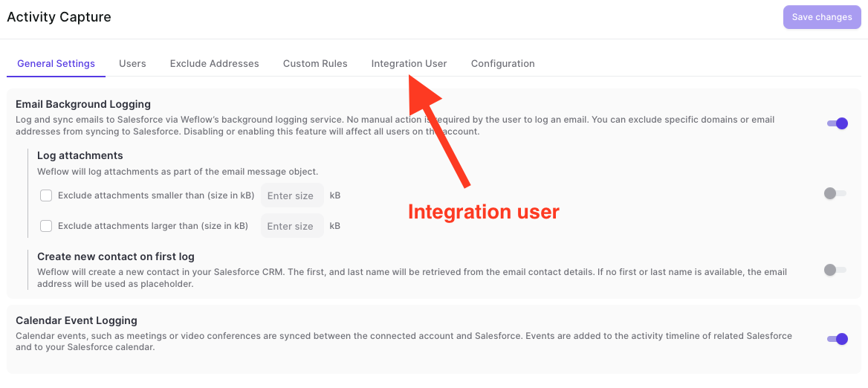868x388 pixels.
Task: Click the Save changes button
Action: point(821,17)
